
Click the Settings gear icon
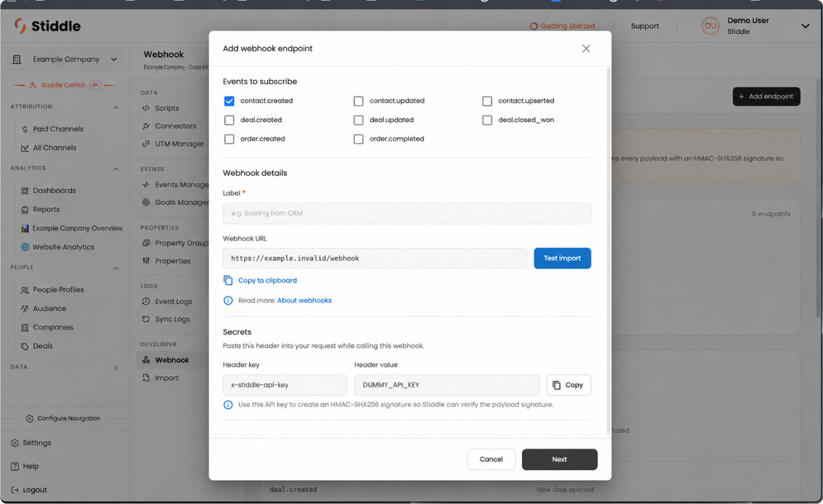[x=15, y=443]
